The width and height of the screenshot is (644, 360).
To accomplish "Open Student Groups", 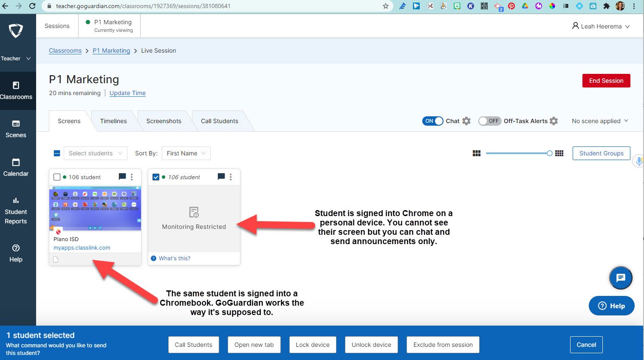I will point(602,153).
